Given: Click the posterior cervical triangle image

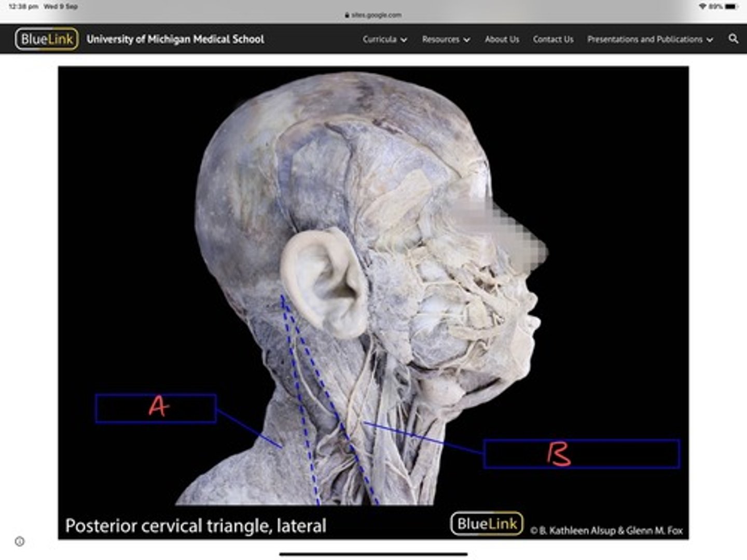Looking at the screenshot, I should (x=374, y=303).
